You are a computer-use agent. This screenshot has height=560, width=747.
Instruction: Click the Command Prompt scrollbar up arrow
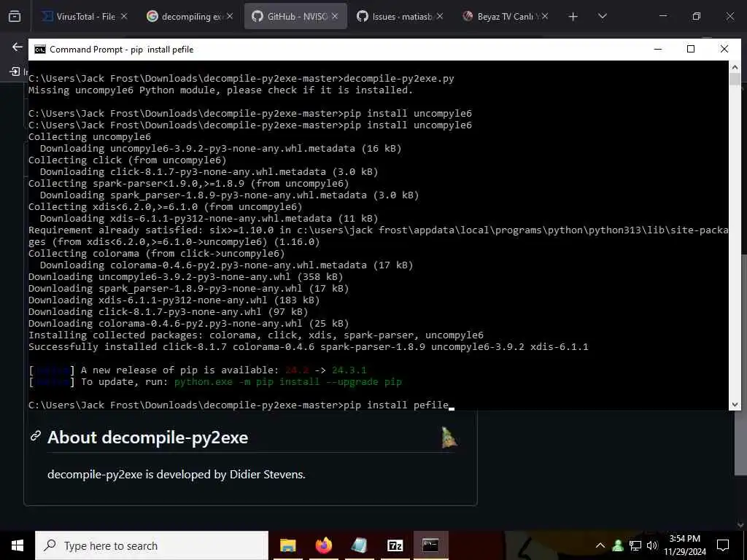tap(735, 66)
